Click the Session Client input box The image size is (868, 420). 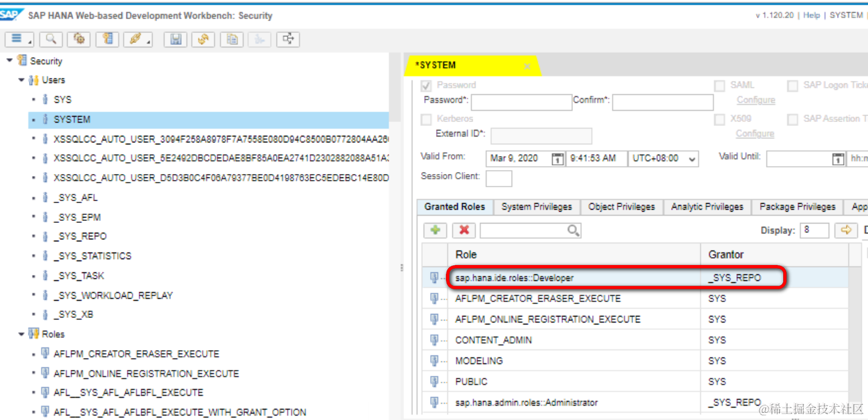[x=499, y=178]
